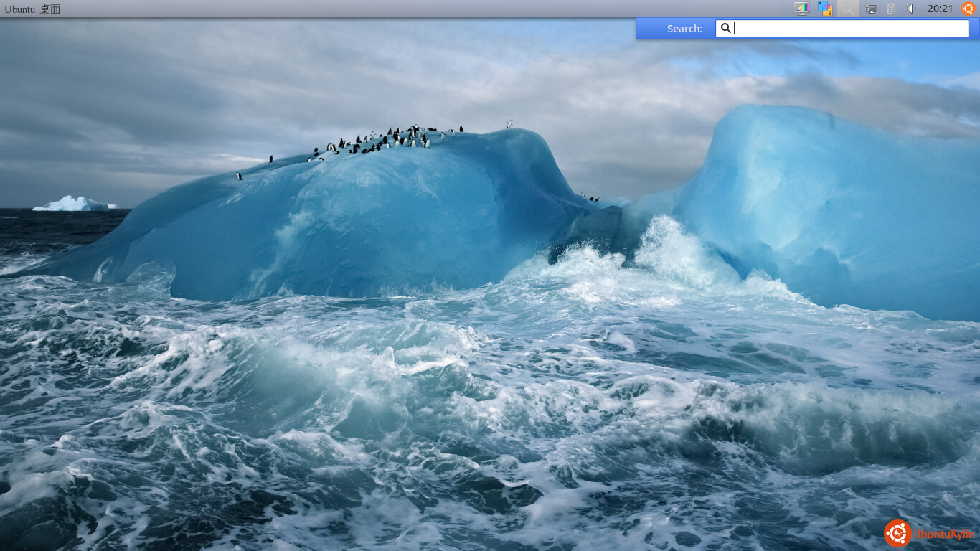This screenshot has height=551, width=980.
Task: Click the orange Ubuntu logo panel button
Action: [968, 9]
